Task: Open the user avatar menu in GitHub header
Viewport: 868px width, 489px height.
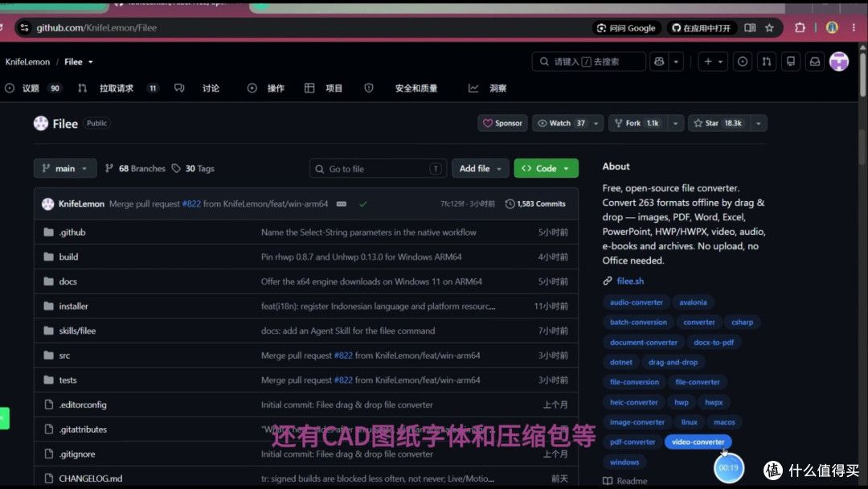Action: point(839,61)
